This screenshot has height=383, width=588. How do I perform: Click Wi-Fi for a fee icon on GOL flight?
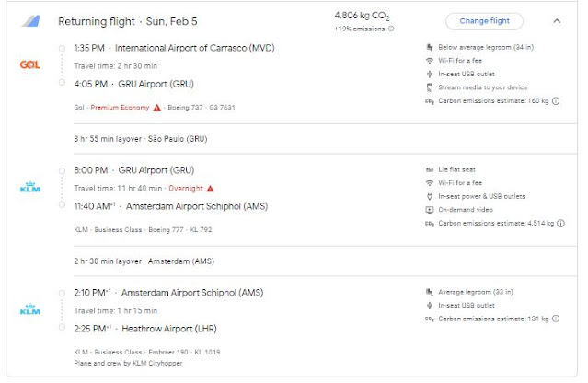pyautogui.click(x=431, y=60)
